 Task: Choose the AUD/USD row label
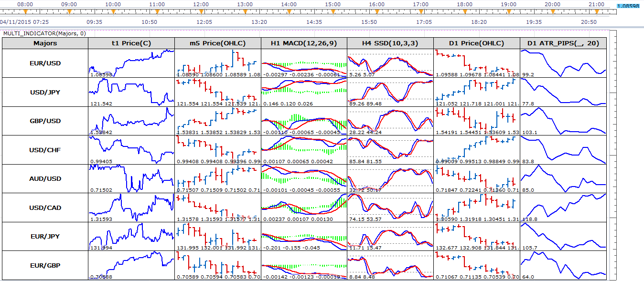click(45, 178)
